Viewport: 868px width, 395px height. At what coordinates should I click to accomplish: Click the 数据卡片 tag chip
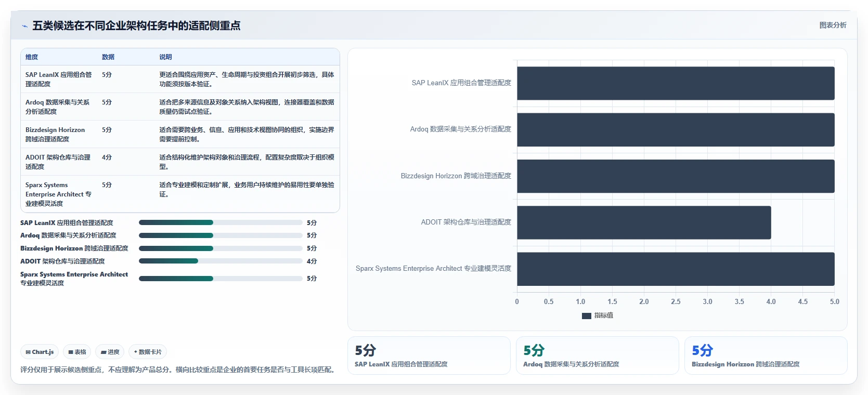click(x=148, y=352)
